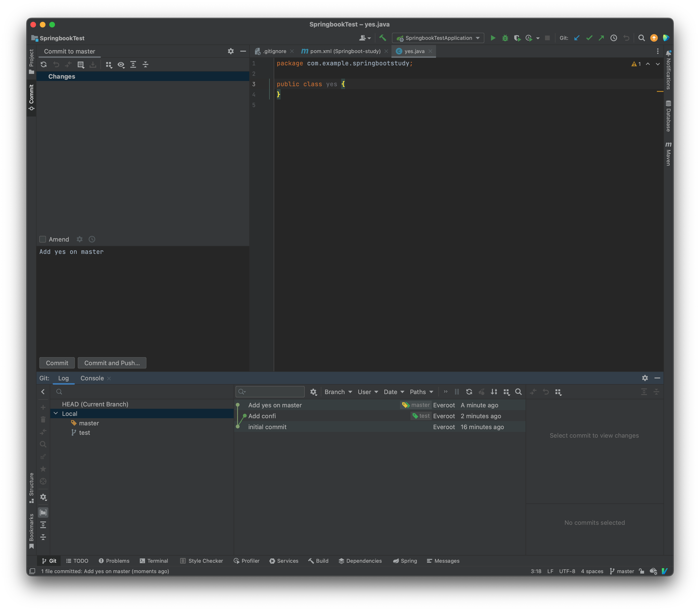The image size is (700, 611).
Task: Open Git log panel settings gear
Action: click(x=645, y=378)
